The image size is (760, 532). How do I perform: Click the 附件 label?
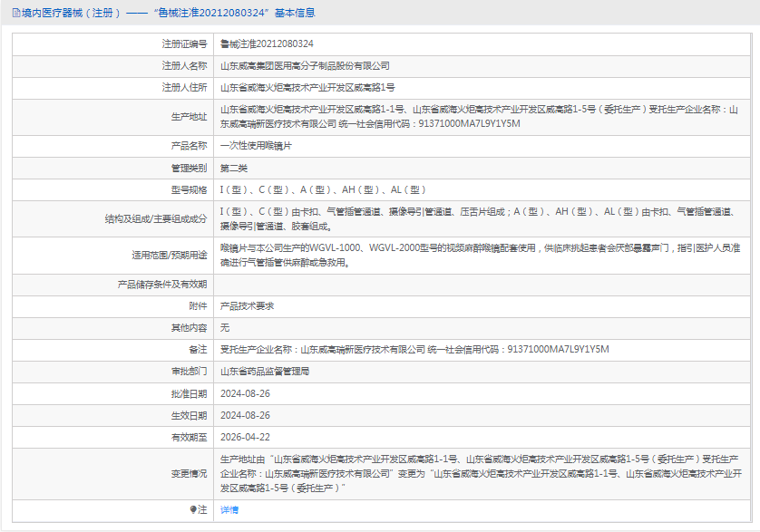coord(198,306)
